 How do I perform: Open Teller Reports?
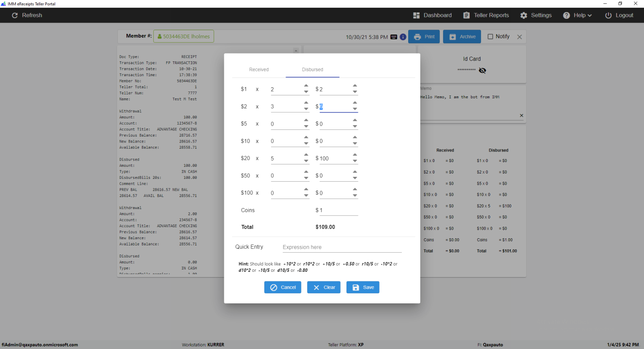[486, 15]
